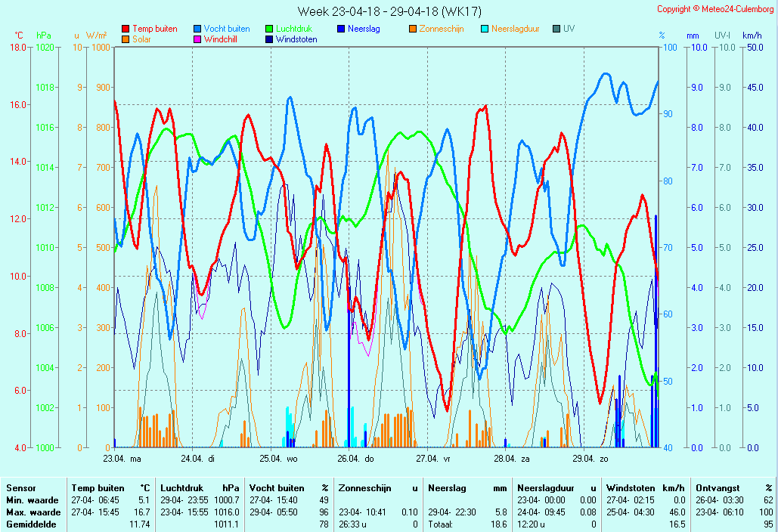
Task: Click the orange Zonneschijn legend swatch
Action: point(413,29)
